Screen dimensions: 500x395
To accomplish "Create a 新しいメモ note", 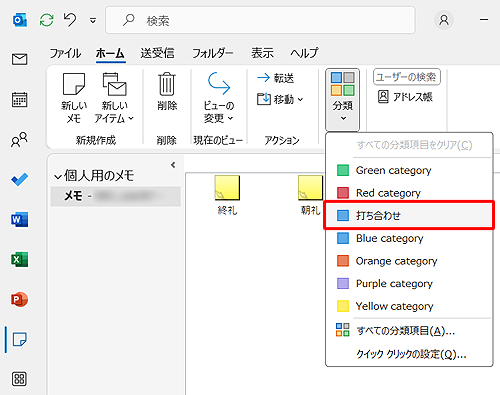I will pos(74,98).
